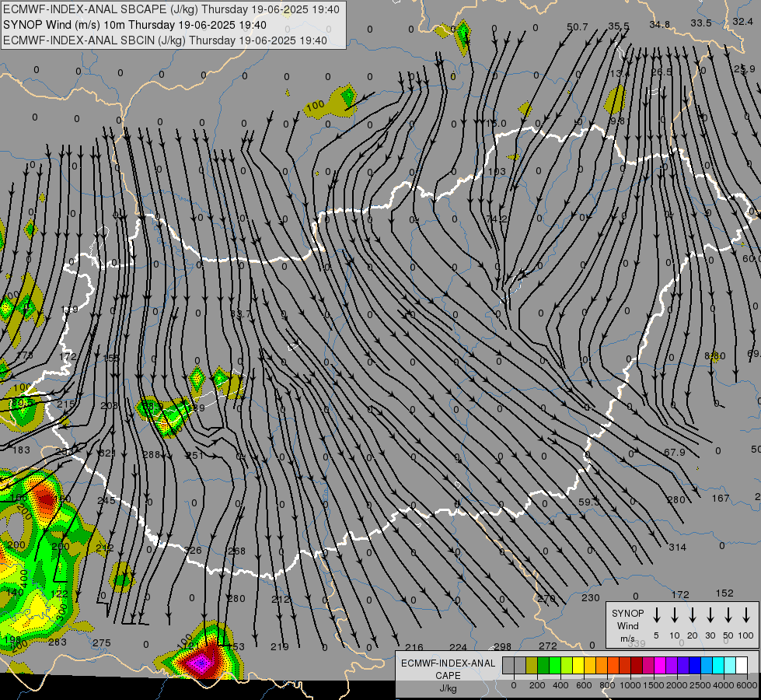Click the 10 m/s wind arrow in legend
The image size is (761, 700).
(675, 615)
